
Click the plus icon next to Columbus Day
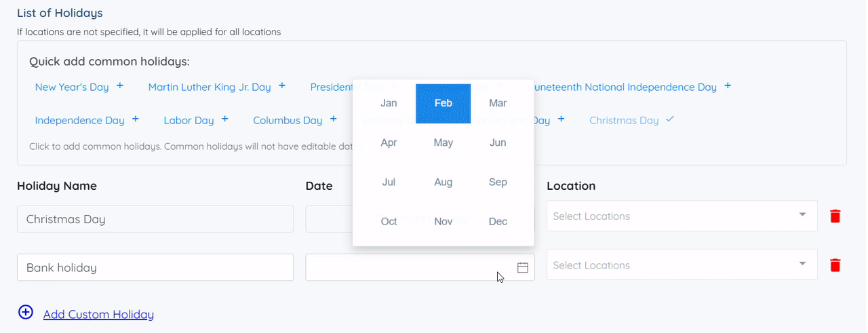click(x=334, y=119)
